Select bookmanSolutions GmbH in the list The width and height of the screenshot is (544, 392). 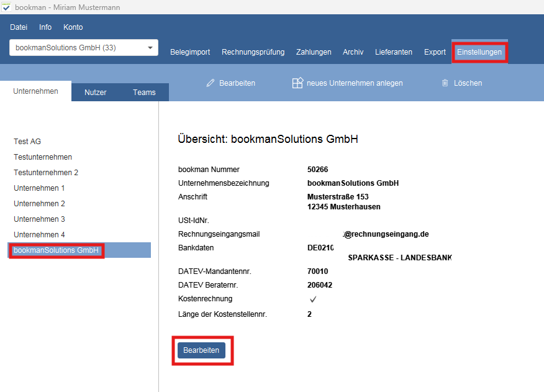[79, 250]
